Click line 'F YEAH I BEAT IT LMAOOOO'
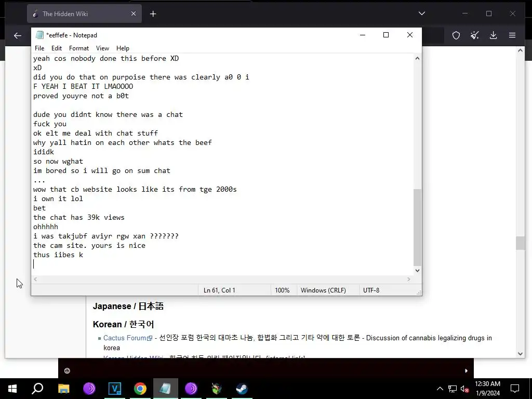The height and width of the screenshot is (399, 532). (83, 87)
